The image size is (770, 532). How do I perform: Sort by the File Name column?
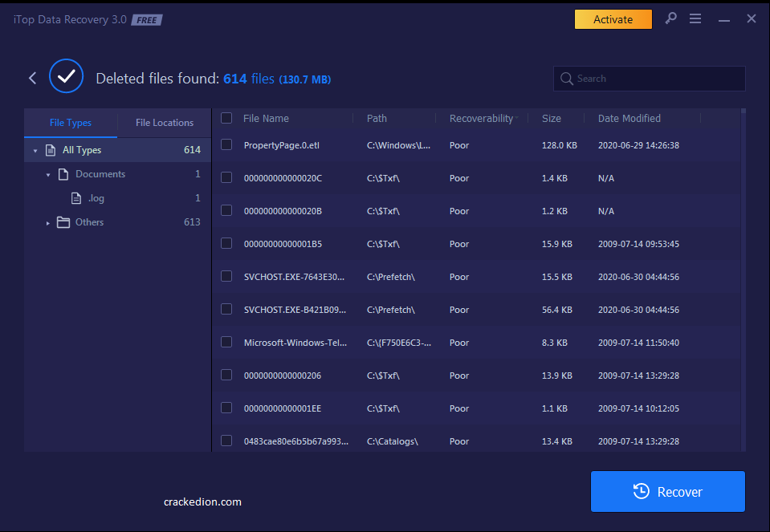[266, 118]
